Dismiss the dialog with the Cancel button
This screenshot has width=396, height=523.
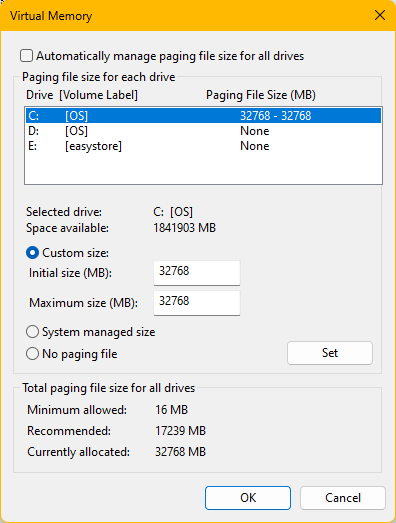[x=343, y=498]
